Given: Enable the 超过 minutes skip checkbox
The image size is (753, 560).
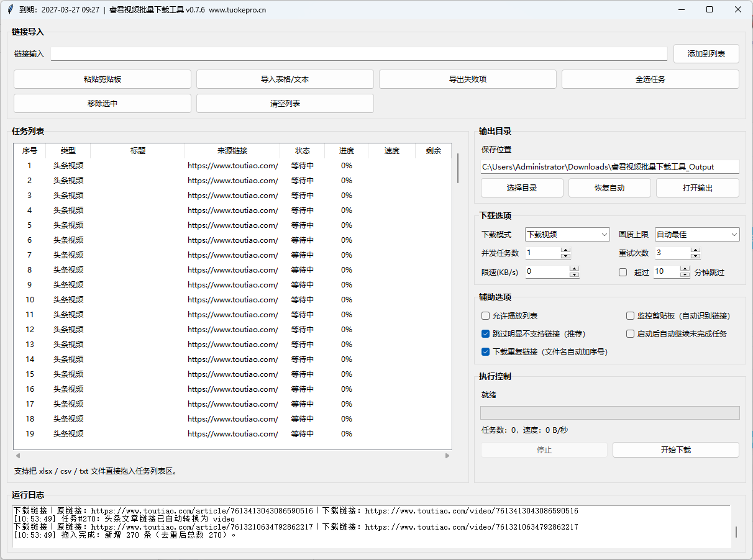Looking at the screenshot, I should (623, 272).
